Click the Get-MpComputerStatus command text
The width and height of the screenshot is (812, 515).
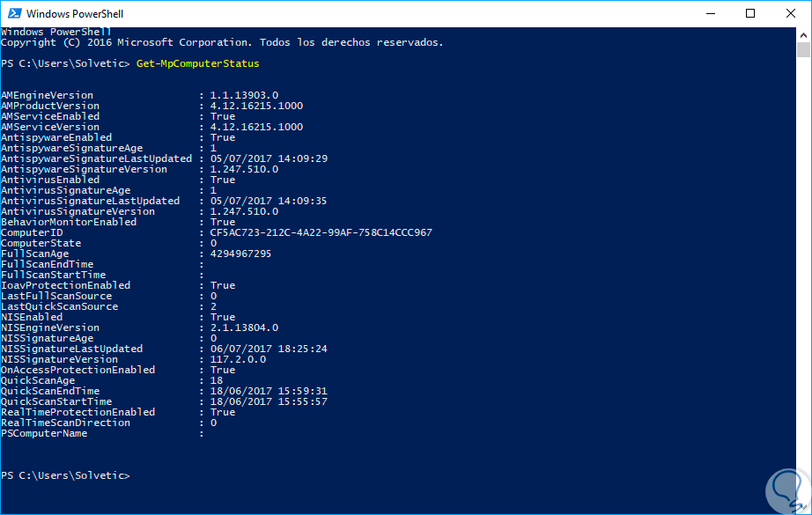[x=198, y=63]
